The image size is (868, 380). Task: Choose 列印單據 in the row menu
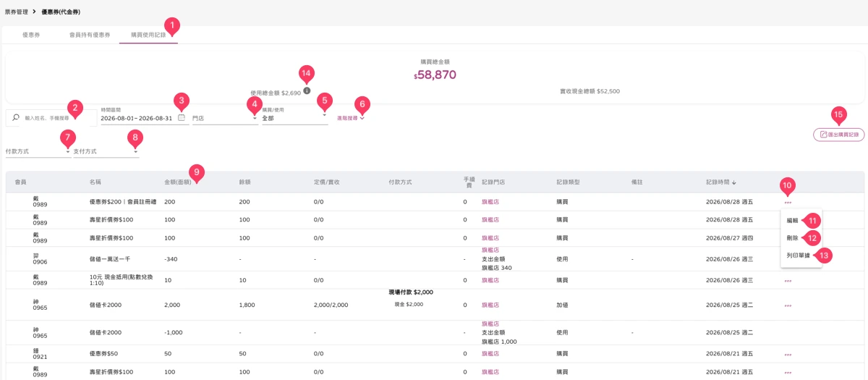click(797, 256)
